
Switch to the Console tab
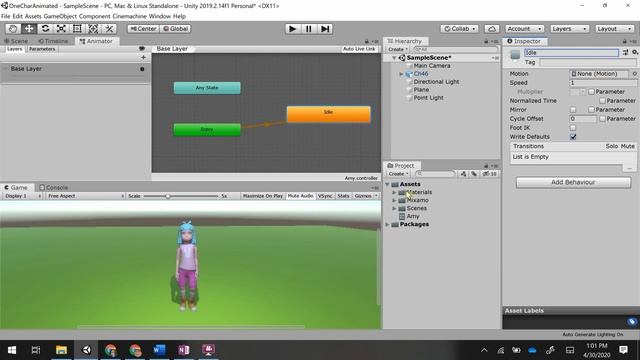tap(53, 188)
